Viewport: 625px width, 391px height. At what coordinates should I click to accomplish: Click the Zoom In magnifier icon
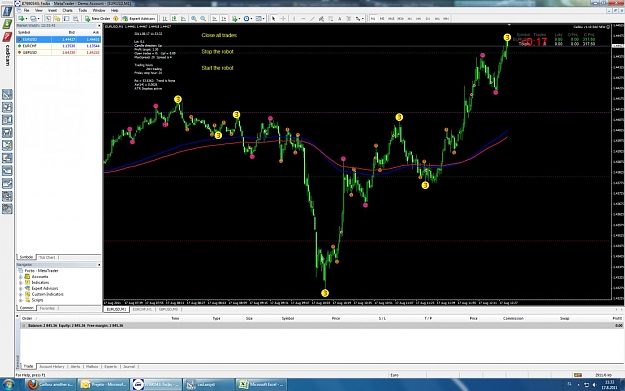(194, 18)
